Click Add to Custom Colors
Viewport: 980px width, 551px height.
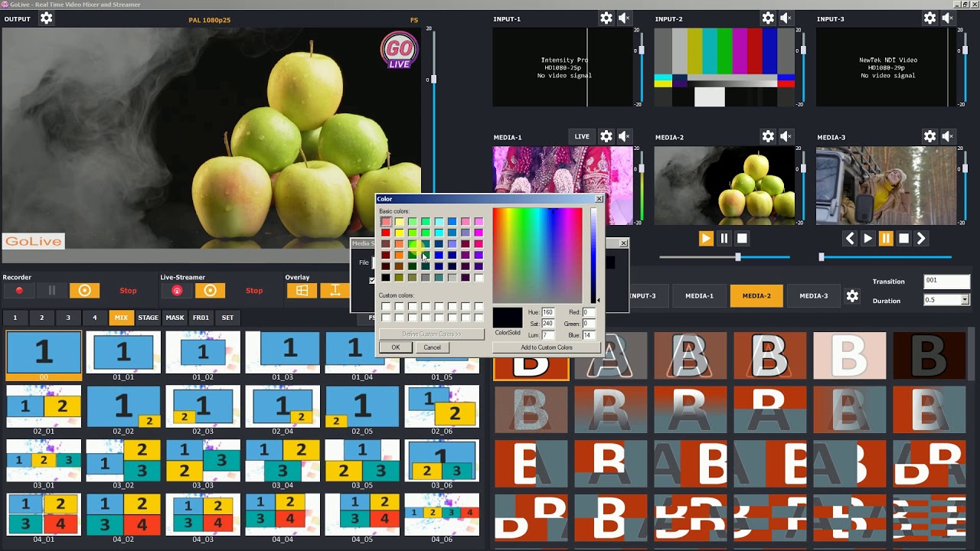pos(547,347)
